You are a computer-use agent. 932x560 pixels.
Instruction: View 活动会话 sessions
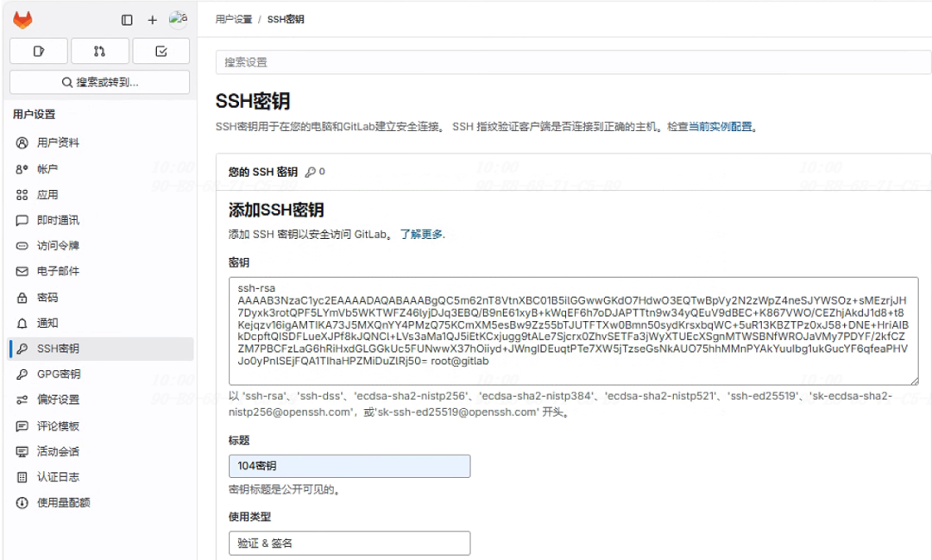(58, 452)
